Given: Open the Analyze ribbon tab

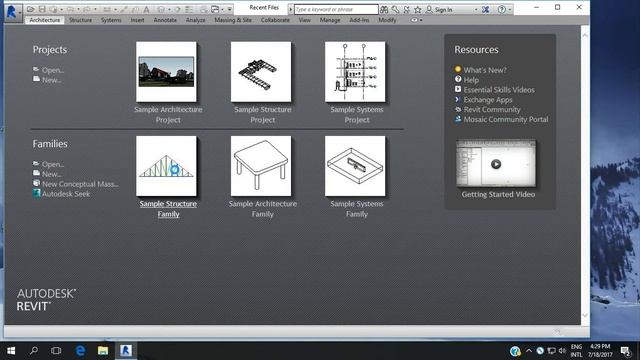Looking at the screenshot, I should 196,20.
